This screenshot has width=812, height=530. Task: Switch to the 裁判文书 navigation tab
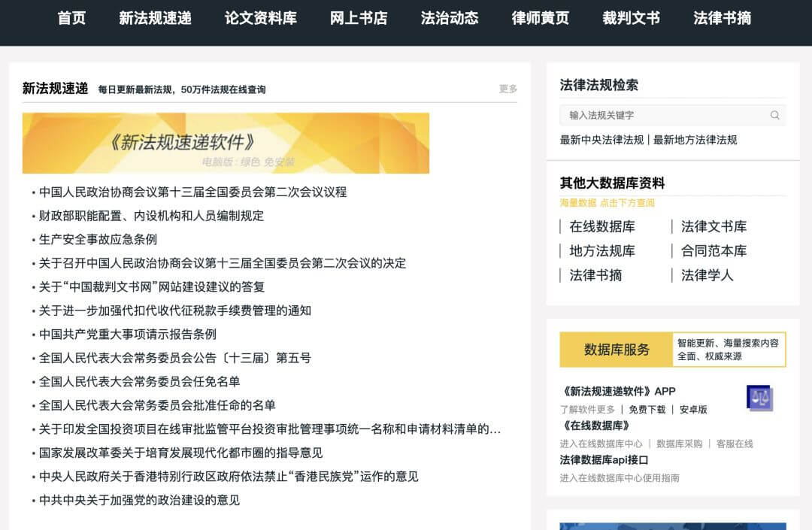632,19
